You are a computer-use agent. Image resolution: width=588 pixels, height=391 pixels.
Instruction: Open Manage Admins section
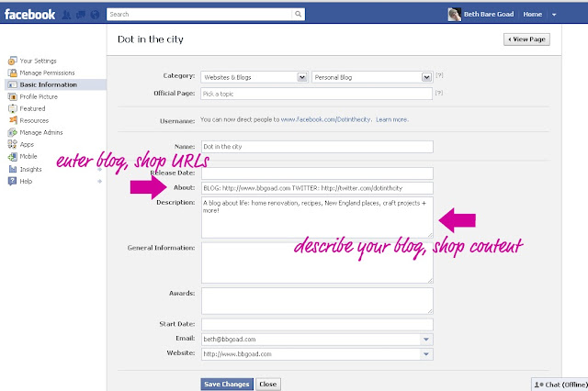[41, 132]
